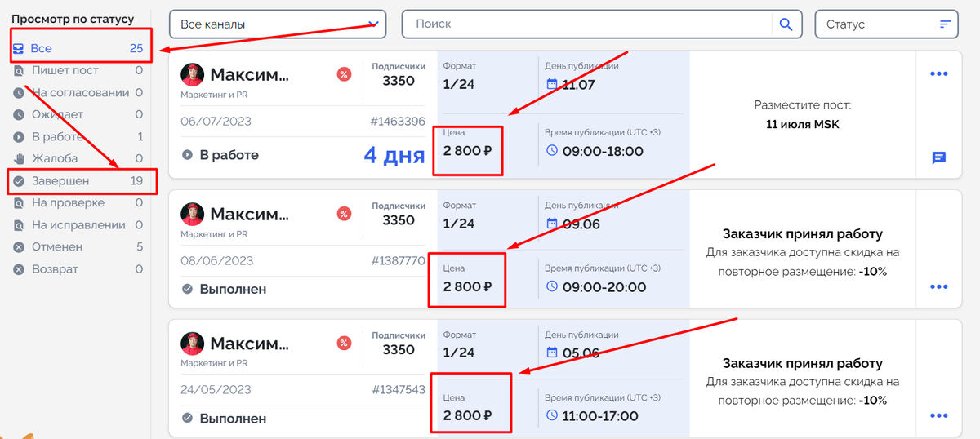
Task: Click red percent badge on first order card
Action: [344, 75]
